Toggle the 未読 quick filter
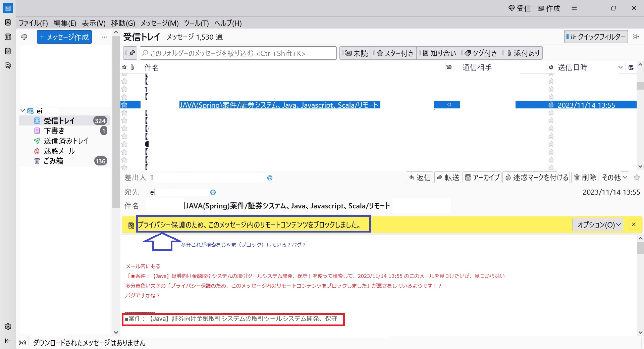This screenshot has height=349, width=644. 356,53
